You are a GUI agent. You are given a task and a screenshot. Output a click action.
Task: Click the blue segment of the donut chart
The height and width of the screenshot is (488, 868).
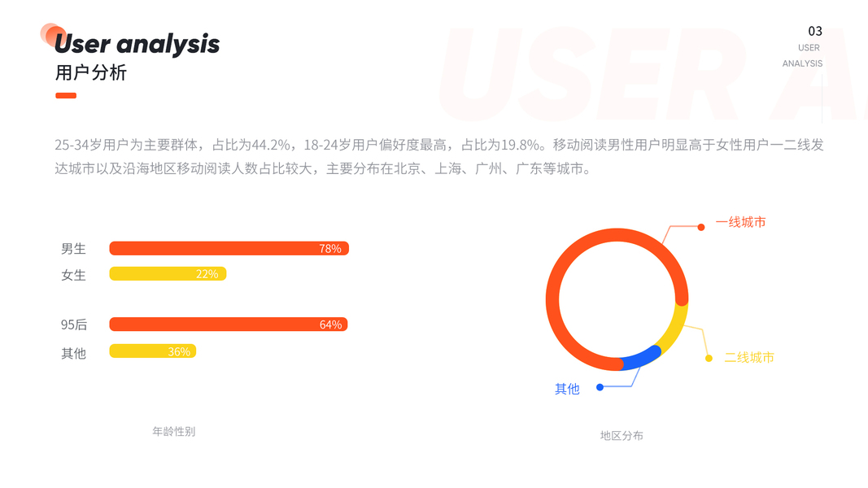[640, 359]
